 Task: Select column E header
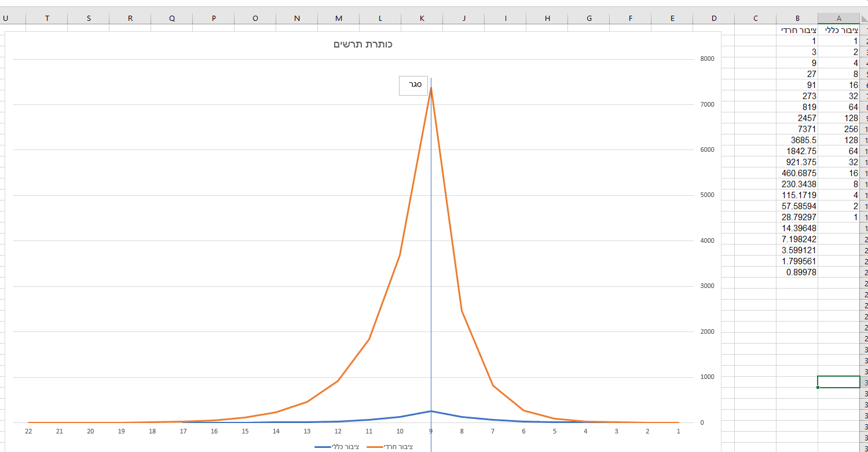tap(672, 18)
